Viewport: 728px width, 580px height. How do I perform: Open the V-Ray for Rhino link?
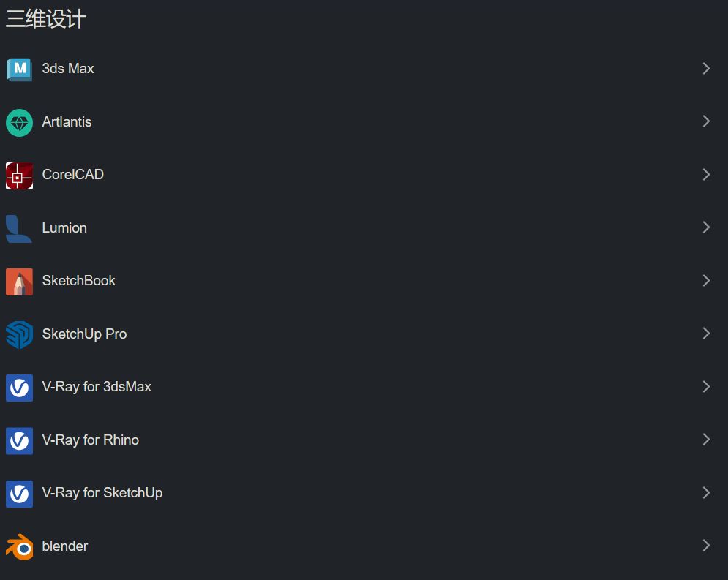(x=90, y=440)
